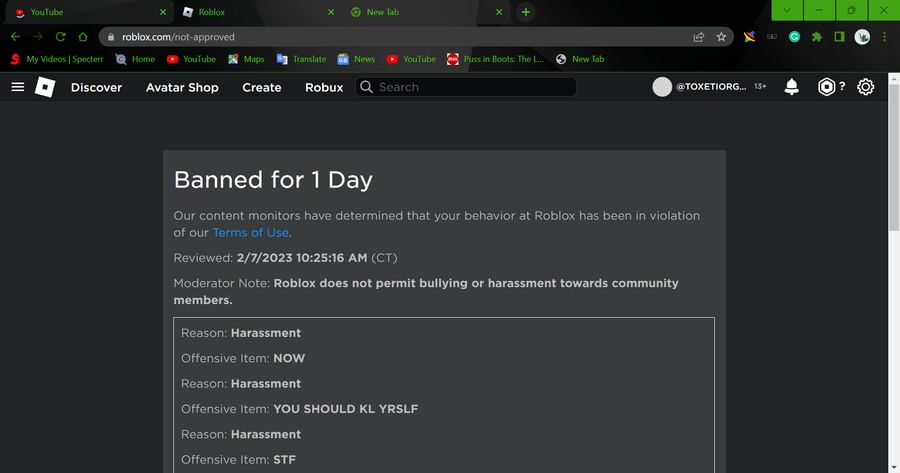Viewport: 900px width, 473px height.
Task: Open the Maps bookmark
Action: 246,59
